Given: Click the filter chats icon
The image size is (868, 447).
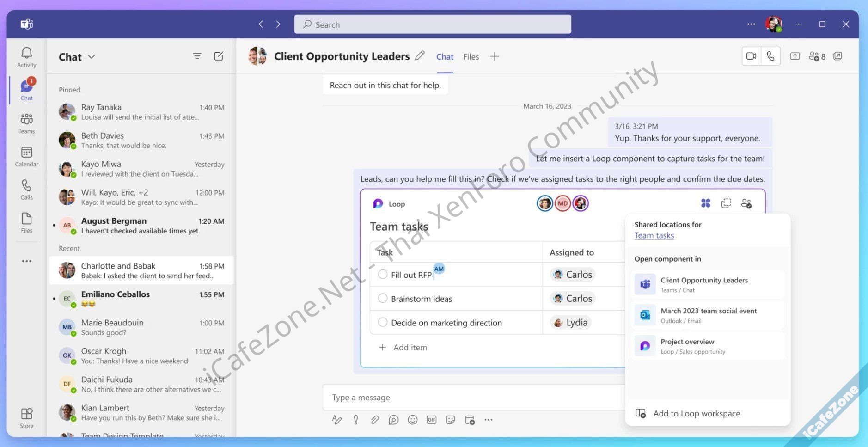Looking at the screenshot, I should [x=197, y=56].
